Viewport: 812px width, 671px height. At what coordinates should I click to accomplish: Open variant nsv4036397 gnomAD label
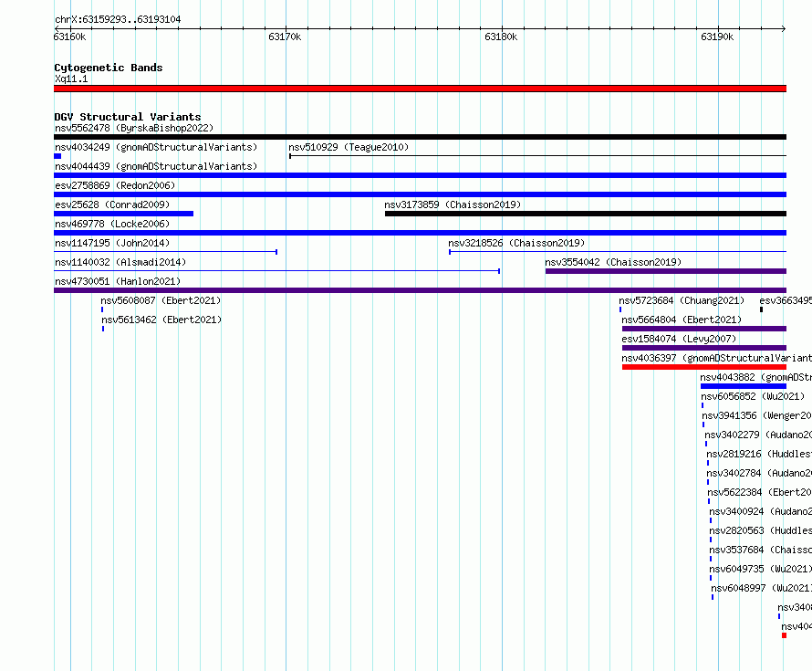717,358
